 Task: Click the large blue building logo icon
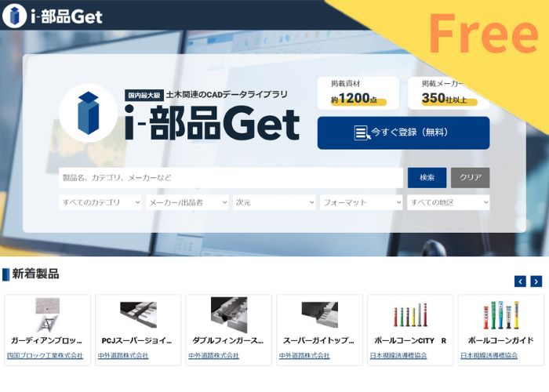88,113
